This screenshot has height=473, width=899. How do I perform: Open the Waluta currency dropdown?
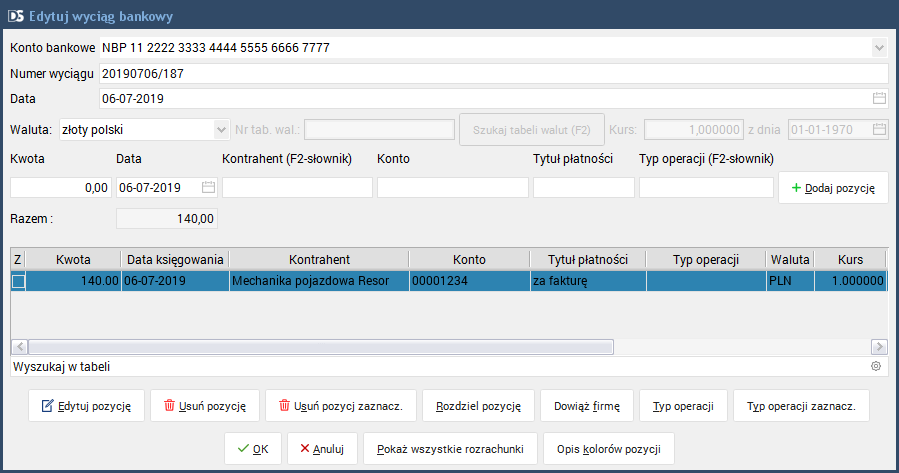tap(221, 130)
